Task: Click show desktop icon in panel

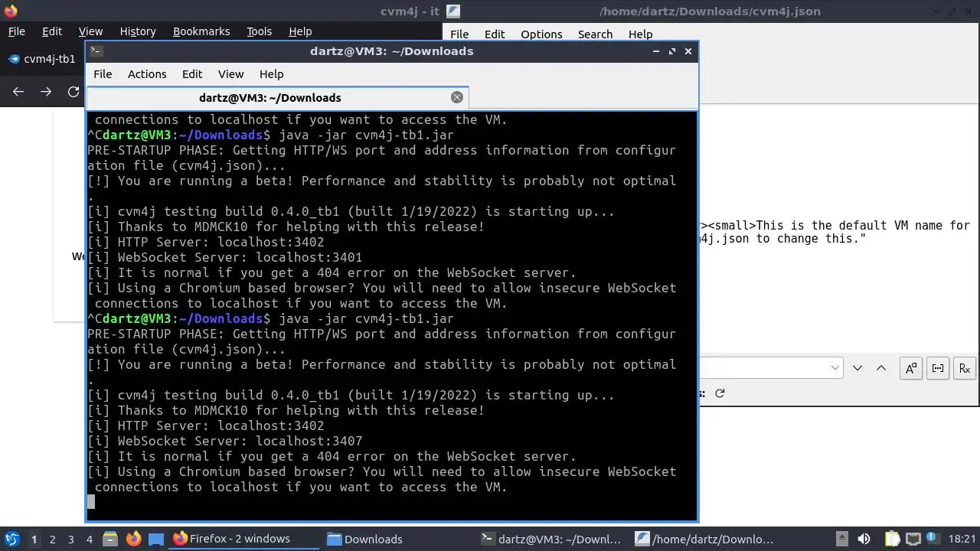Action: (156, 539)
